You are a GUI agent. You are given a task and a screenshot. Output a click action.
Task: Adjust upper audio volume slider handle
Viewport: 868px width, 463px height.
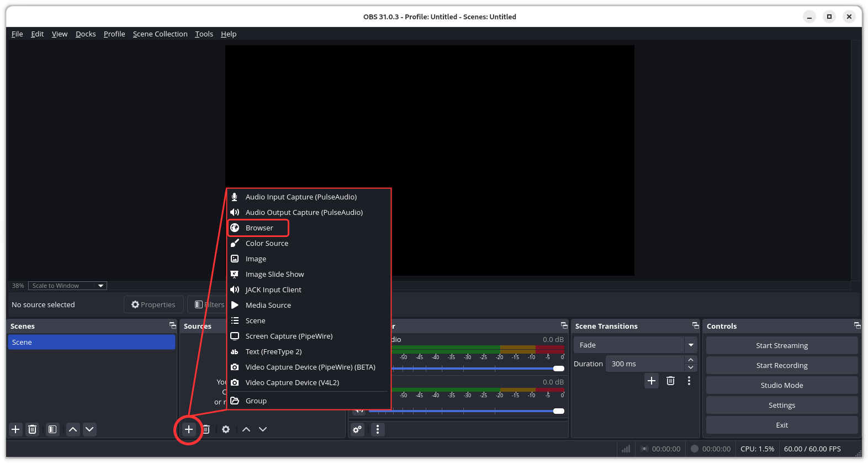point(559,369)
